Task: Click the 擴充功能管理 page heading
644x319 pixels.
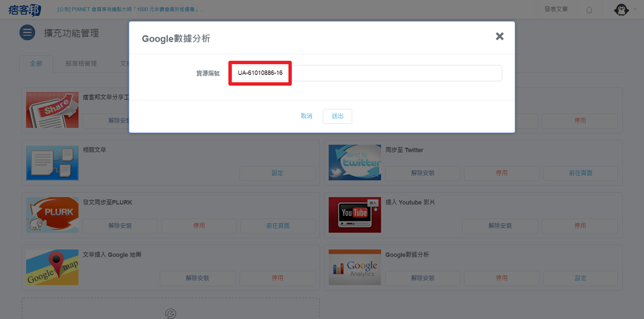Action: point(72,33)
